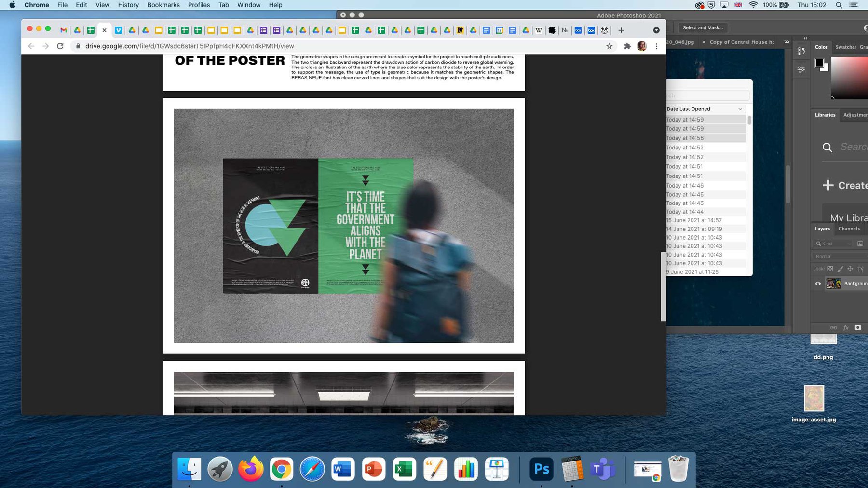Open Control Center in menu bar
Screen dimensions: 868x488
[x=854, y=5]
